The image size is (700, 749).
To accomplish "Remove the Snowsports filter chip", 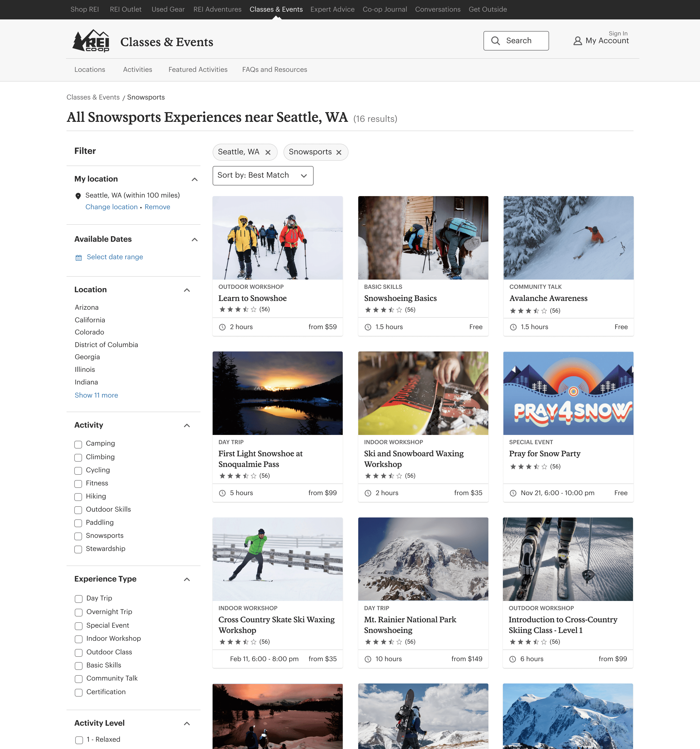I will click(339, 152).
